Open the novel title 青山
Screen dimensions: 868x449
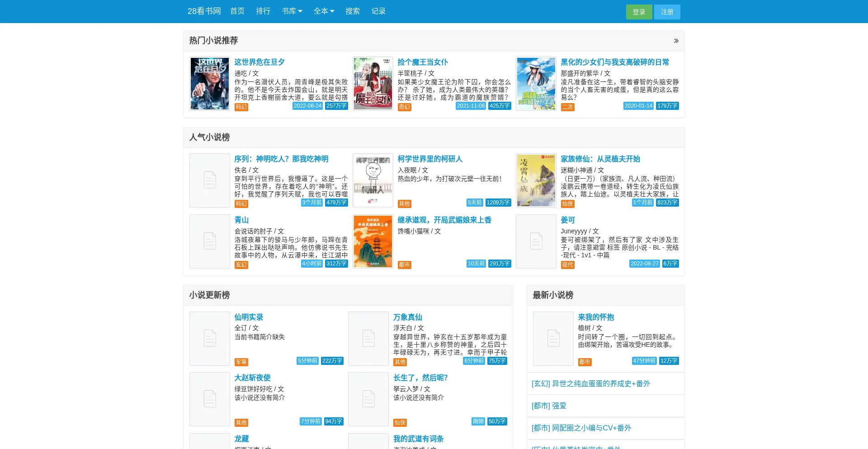pos(241,220)
